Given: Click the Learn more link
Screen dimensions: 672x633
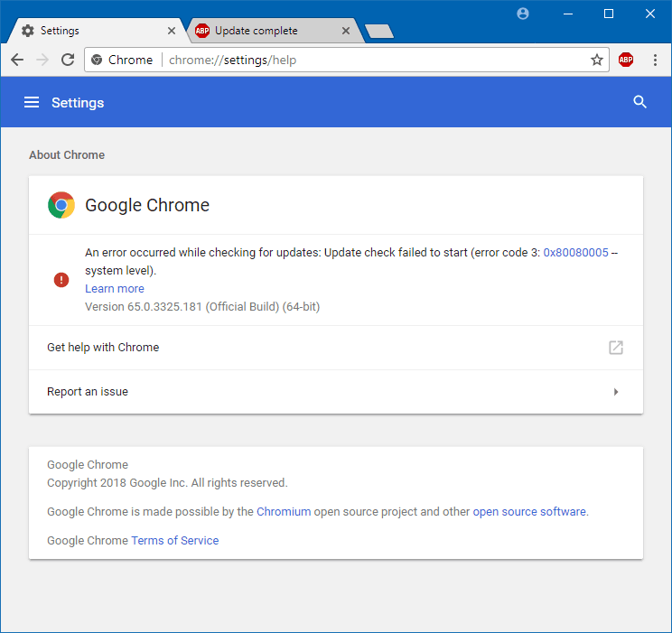Looking at the screenshot, I should point(115,289).
